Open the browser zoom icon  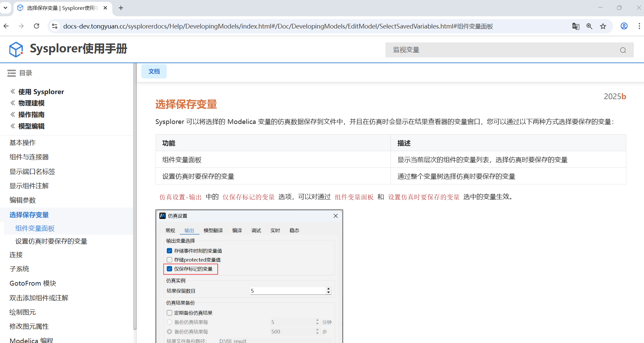pyautogui.click(x=589, y=26)
